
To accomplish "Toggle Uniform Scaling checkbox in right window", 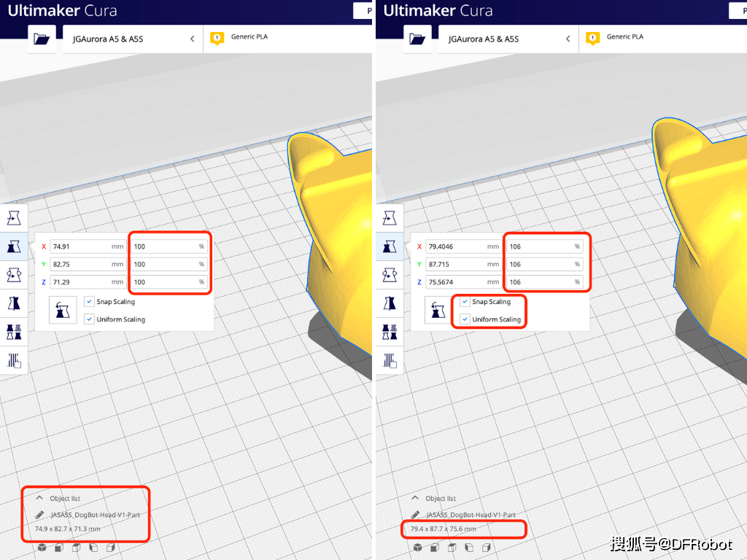I will tap(465, 319).
